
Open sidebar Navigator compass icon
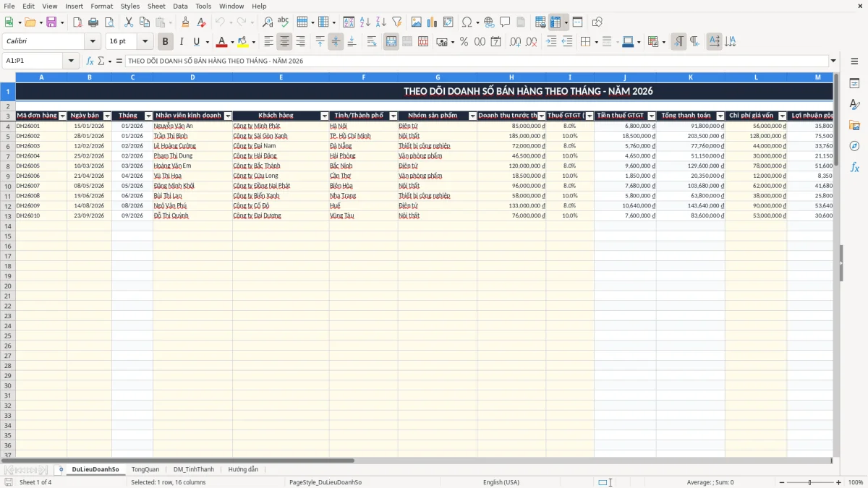pyautogui.click(x=854, y=146)
